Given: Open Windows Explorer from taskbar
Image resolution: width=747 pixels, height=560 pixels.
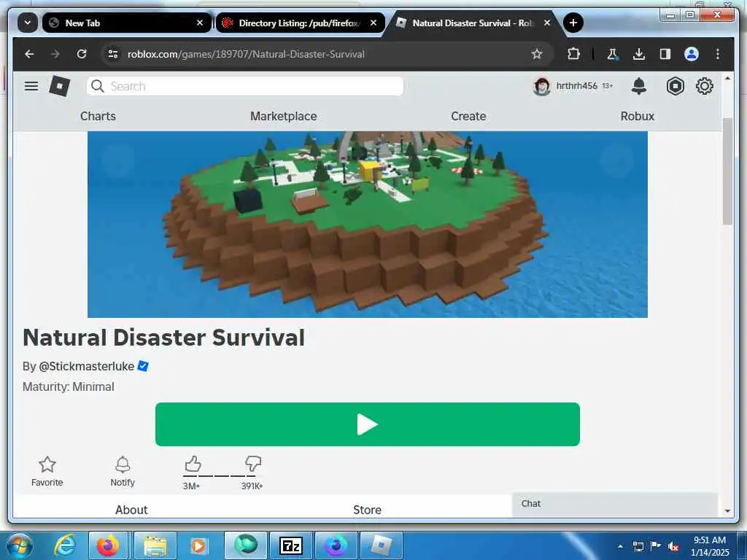Looking at the screenshot, I should tap(155, 545).
